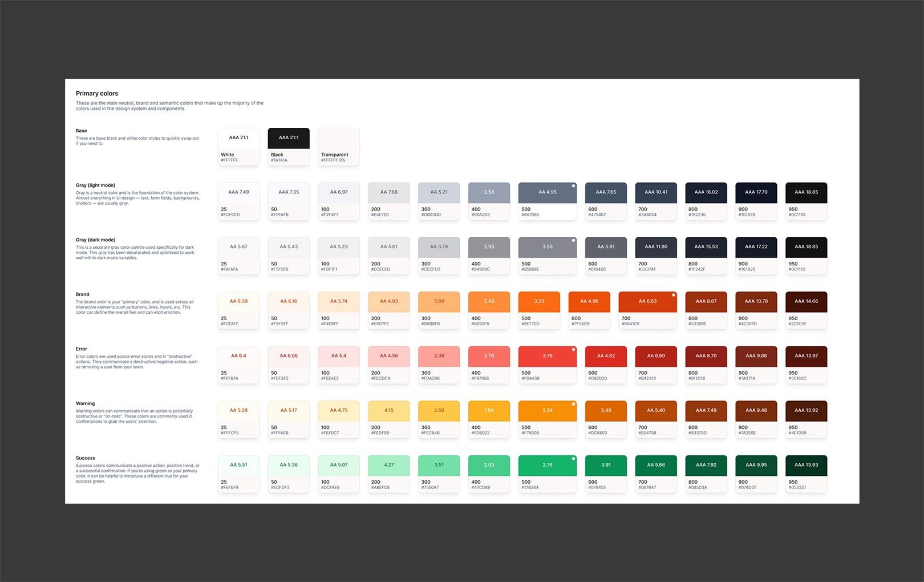The height and width of the screenshot is (582, 924).
Task: Click Brand 100 swatch AA 5.74
Action: pos(339,310)
